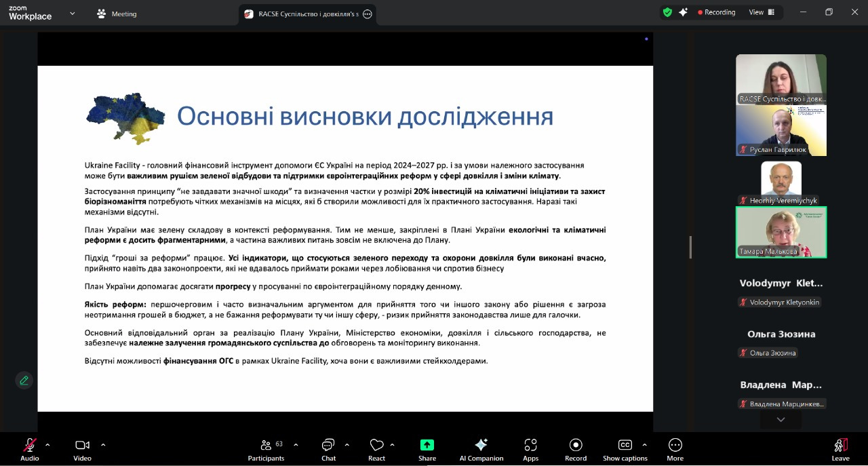The width and height of the screenshot is (868, 466).
Task: Select Тамара Малькова's video thumbnail
Action: tap(781, 232)
